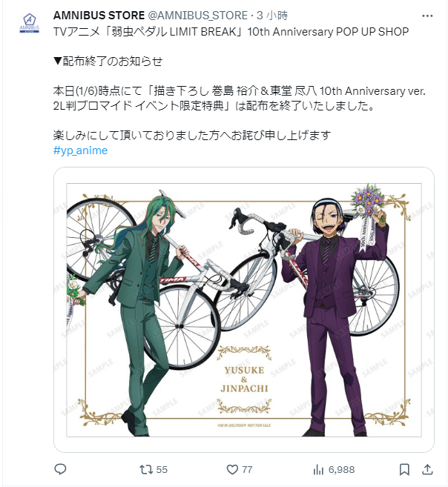Share the post with the upload icon
This screenshot has width=448, height=487.
(427, 469)
